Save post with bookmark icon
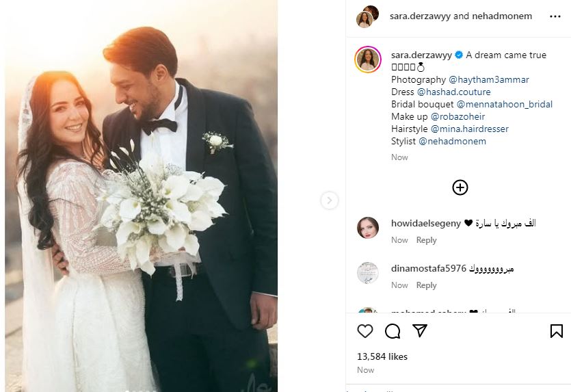Screen dimensions: 571x392 (x=556, y=331)
